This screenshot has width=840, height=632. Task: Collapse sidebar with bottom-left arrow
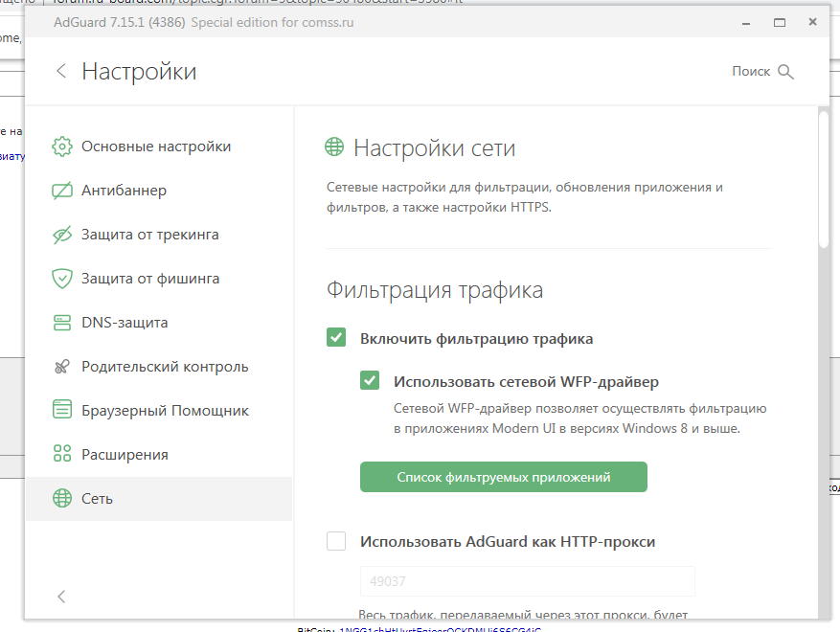[61, 597]
